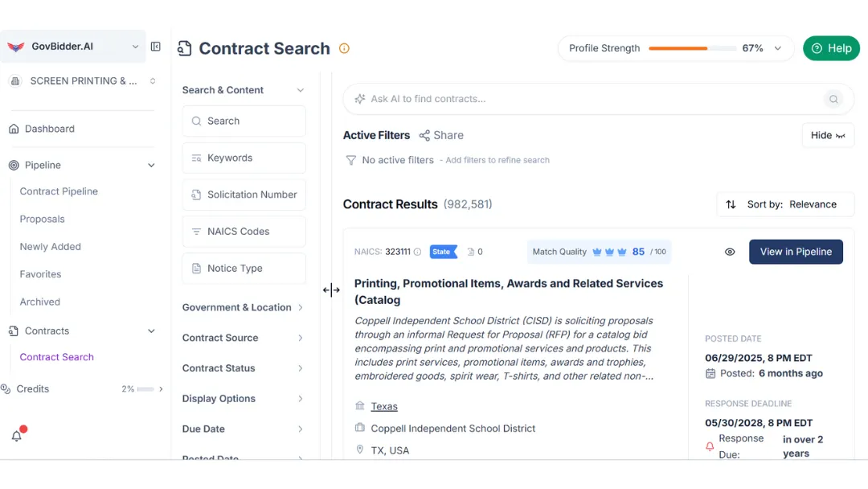Click the search magnifier icon in AI bar
868x489 pixels.
(833, 99)
